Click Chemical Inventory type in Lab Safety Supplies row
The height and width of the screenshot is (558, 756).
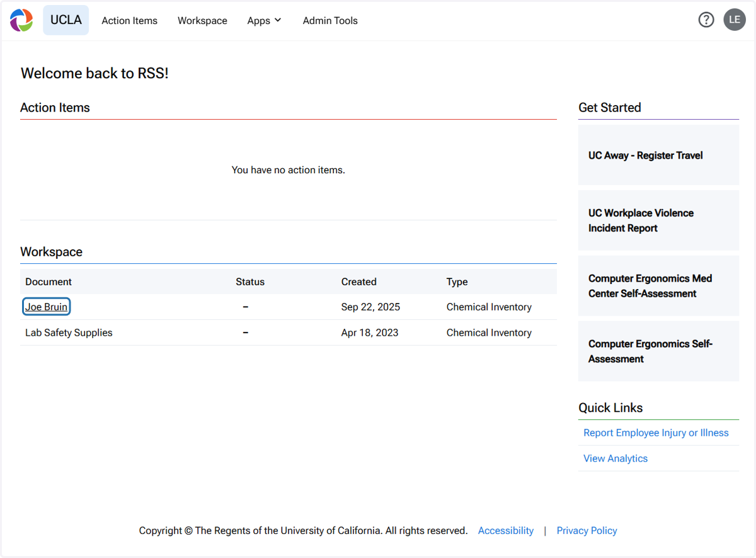pos(489,333)
